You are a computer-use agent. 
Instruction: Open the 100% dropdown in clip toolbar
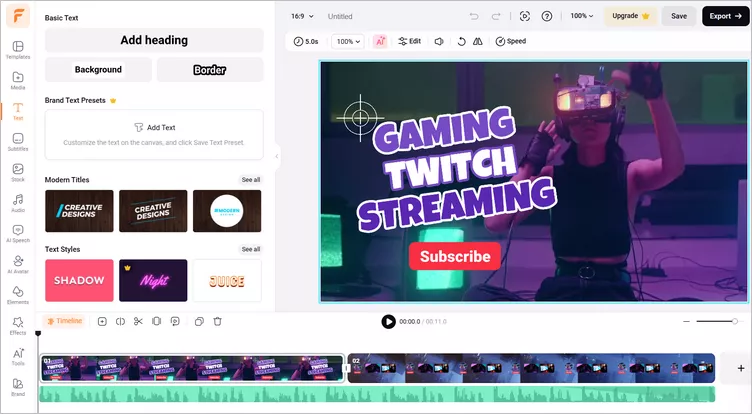(x=348, y=41)
